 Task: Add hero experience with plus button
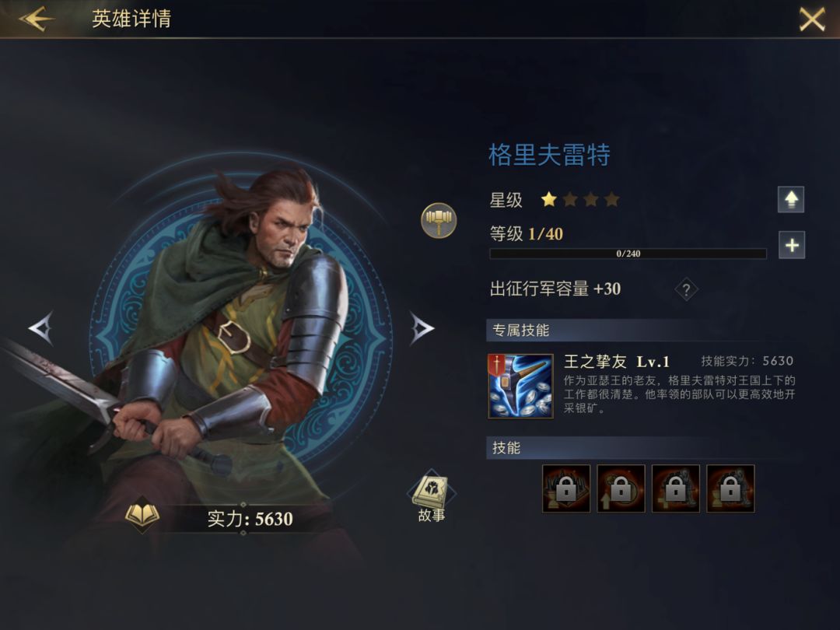(792, 245)
